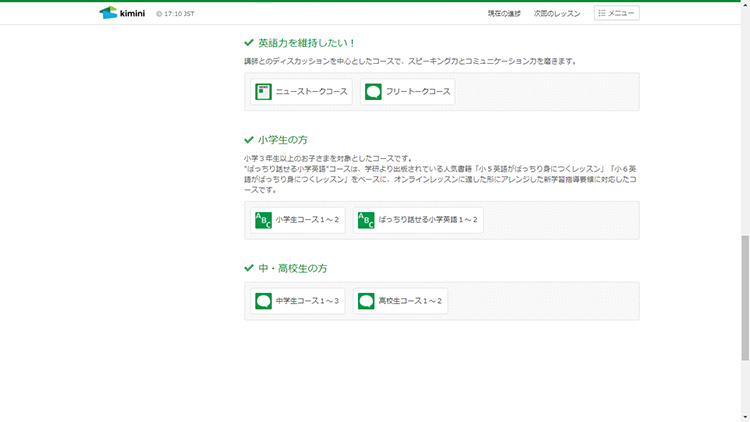
Task: Click the clock icon beside 17:10 JST
Action: [x=159, y=14]
